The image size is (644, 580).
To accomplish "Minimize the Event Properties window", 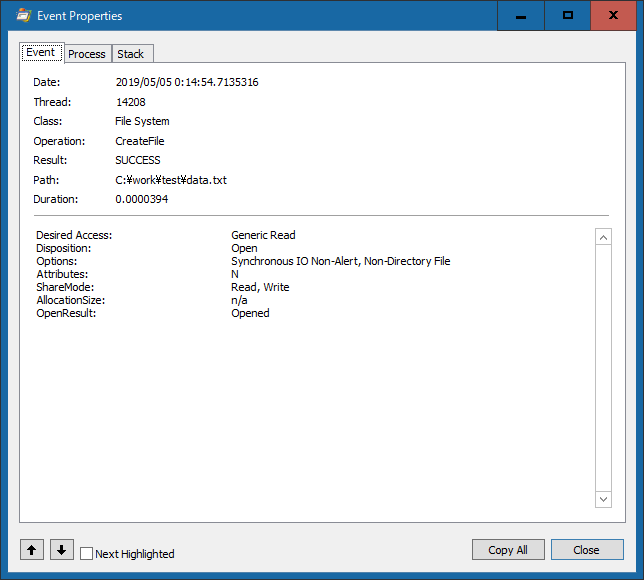I will click(x=521, y=16).
